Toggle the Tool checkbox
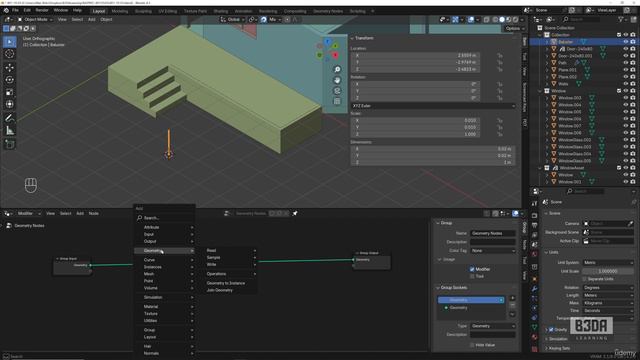Viewport: 640px width, 360px height. (x=472, y=276)
